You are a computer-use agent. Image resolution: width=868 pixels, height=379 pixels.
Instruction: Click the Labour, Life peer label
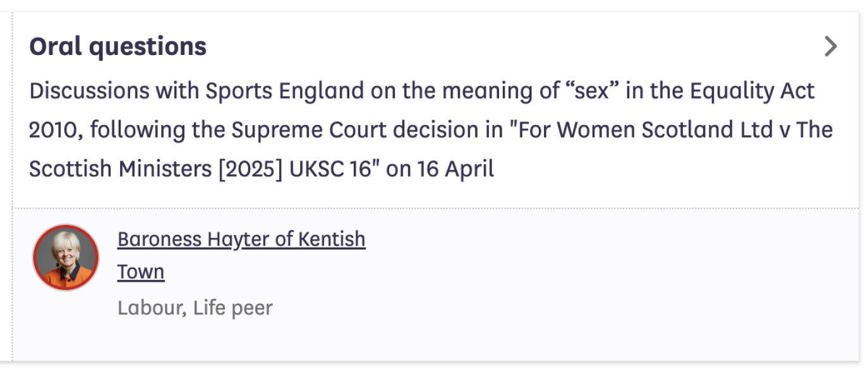click(195, 308)
